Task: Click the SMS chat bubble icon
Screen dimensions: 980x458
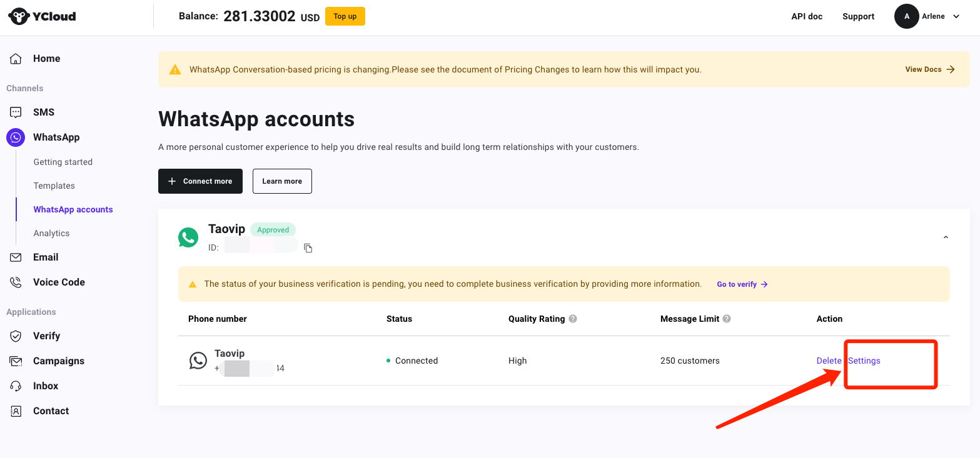Action: click(x=16, y=112)
